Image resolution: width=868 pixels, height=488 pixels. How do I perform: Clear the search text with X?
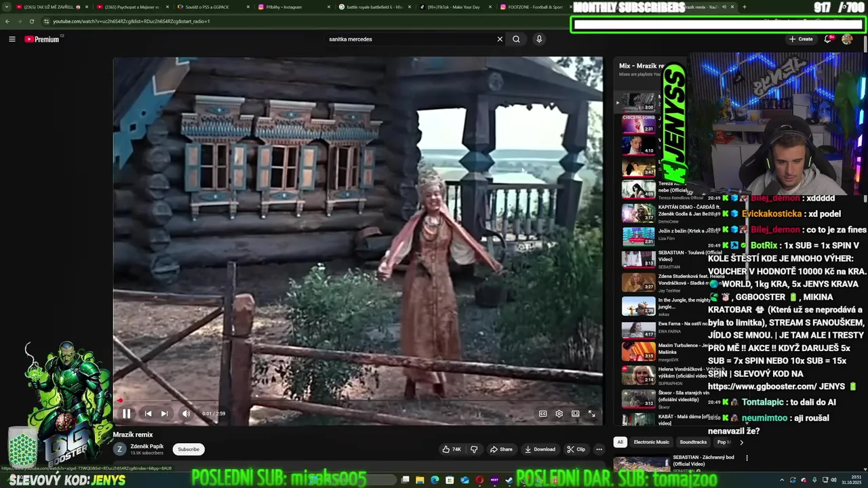[500, 39]
